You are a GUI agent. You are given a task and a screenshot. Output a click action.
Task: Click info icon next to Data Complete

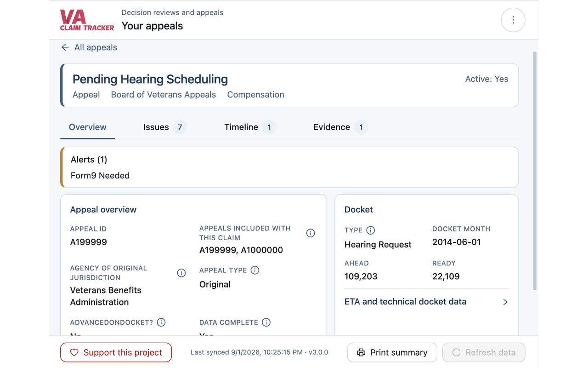tap(266, 322)
